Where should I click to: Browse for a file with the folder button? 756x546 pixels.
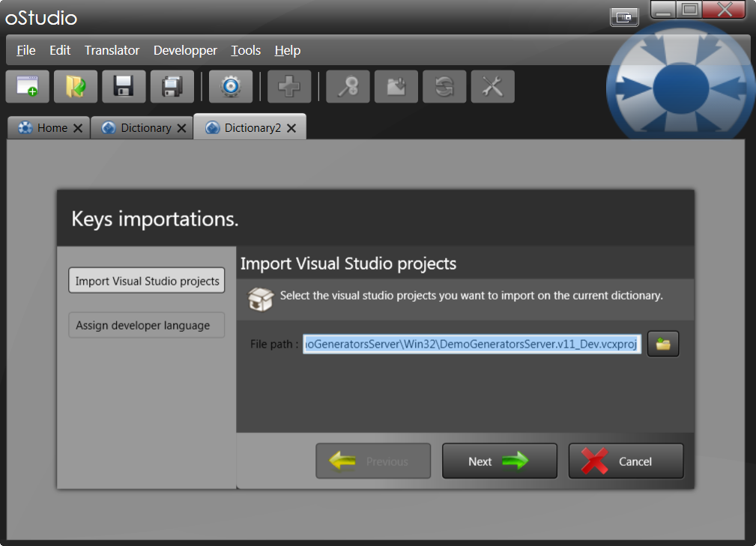(663, 344)
